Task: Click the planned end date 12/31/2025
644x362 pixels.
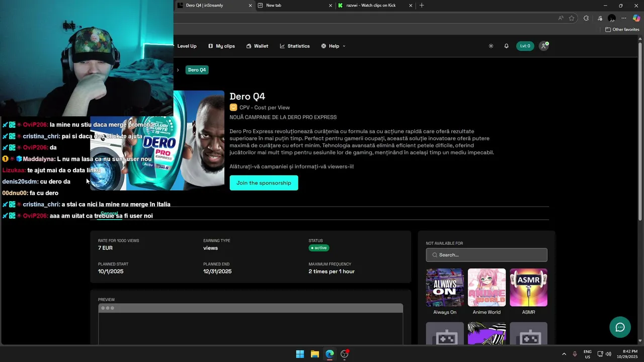Action: pyautogui.click(x=217, y=271)
